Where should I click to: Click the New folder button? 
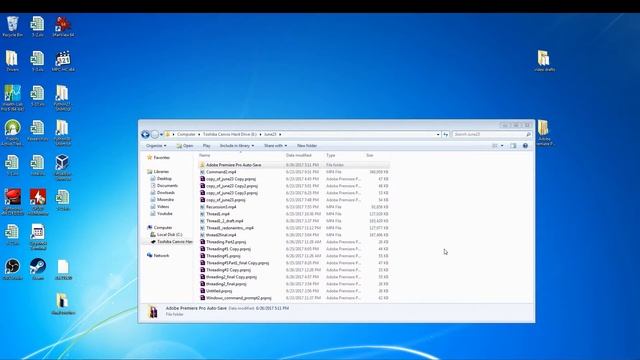[x=307, y=146]
